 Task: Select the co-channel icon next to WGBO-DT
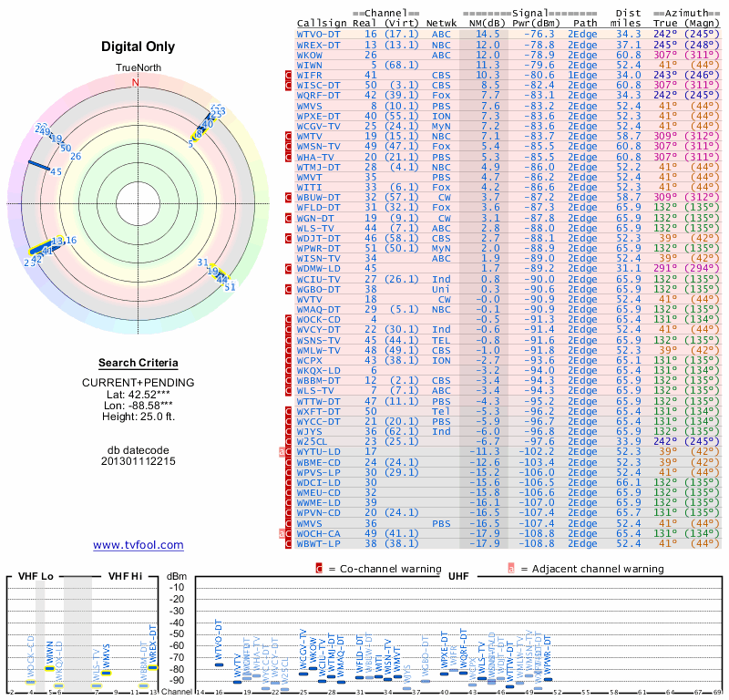point(289,288)
